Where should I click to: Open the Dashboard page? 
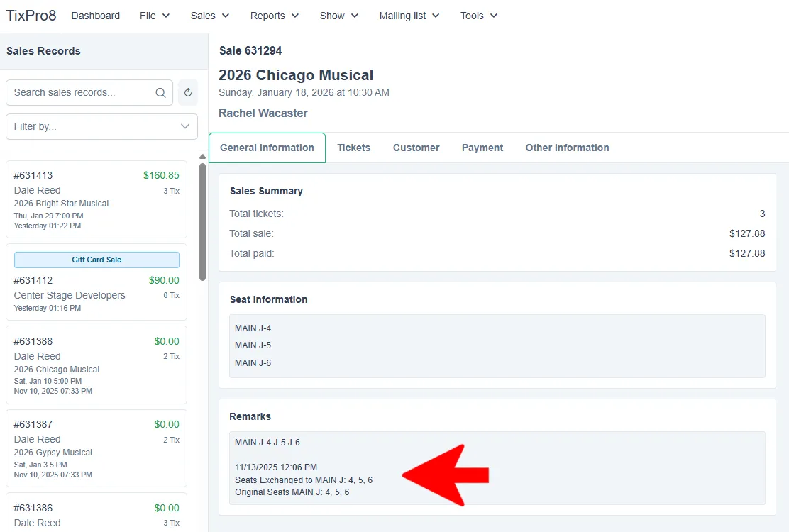point(96,16)
